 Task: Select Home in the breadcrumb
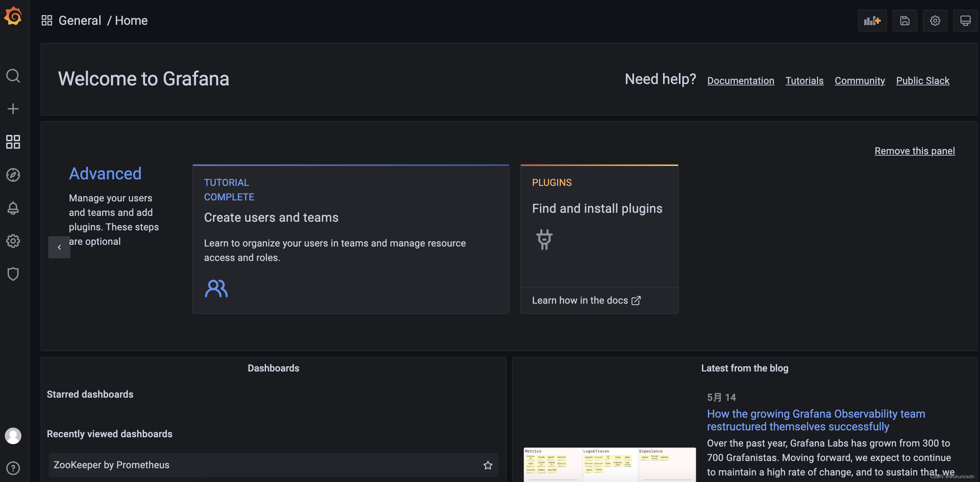(x=131, y=20)
